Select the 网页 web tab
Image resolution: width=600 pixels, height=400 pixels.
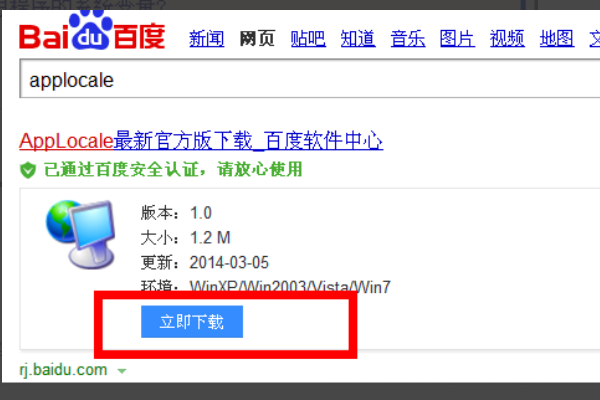[257, 39]
